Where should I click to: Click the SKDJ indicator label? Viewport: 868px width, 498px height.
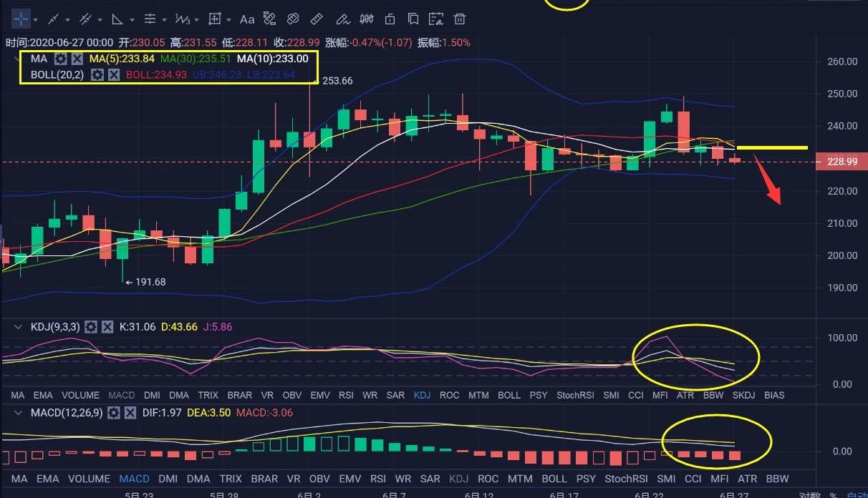point(743,395)
